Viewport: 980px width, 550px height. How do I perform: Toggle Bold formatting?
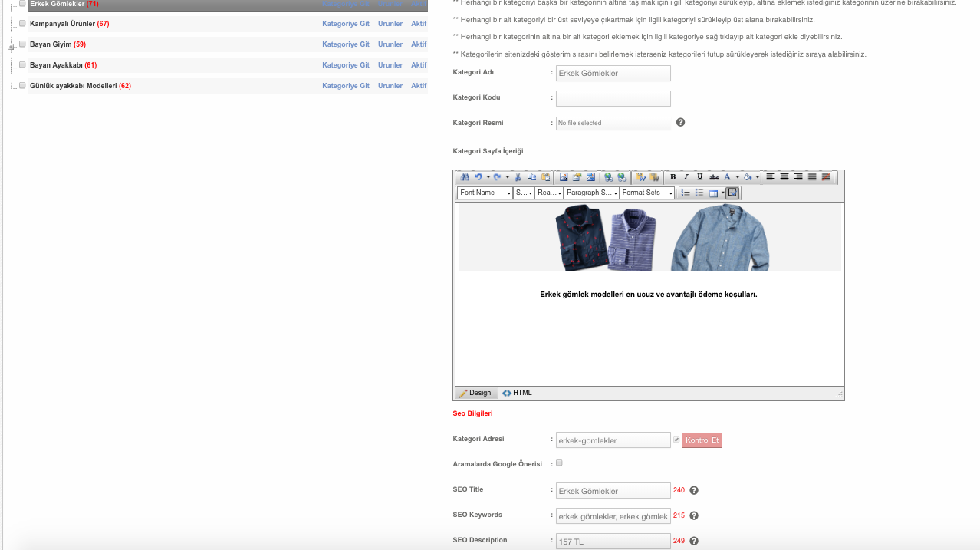coord(673,177)
